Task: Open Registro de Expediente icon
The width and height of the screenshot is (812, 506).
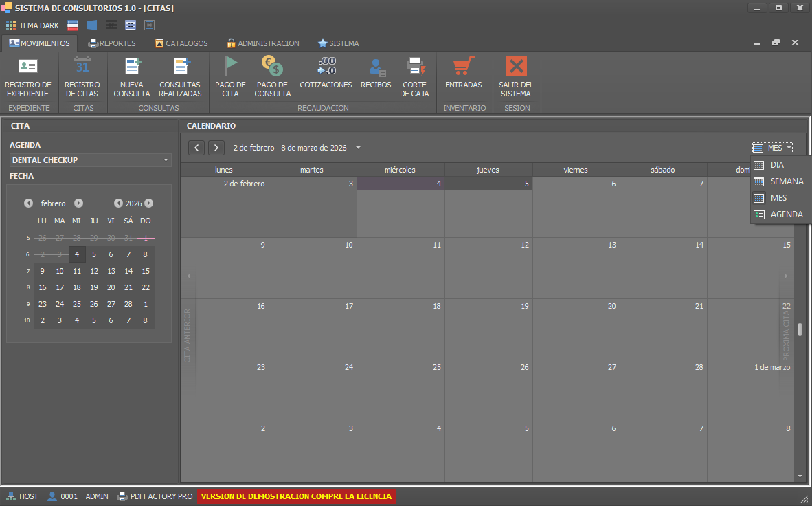Action: click(x=28, y=67)
